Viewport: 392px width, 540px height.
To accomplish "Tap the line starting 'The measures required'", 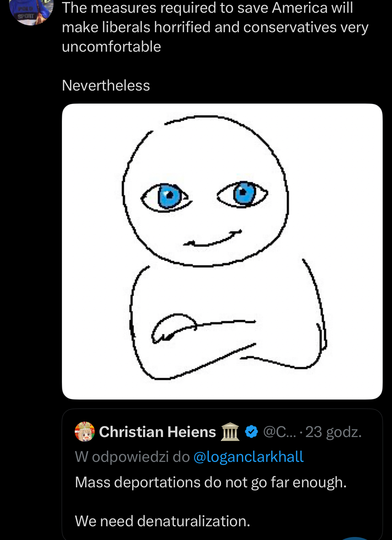I will pos(207,8).
